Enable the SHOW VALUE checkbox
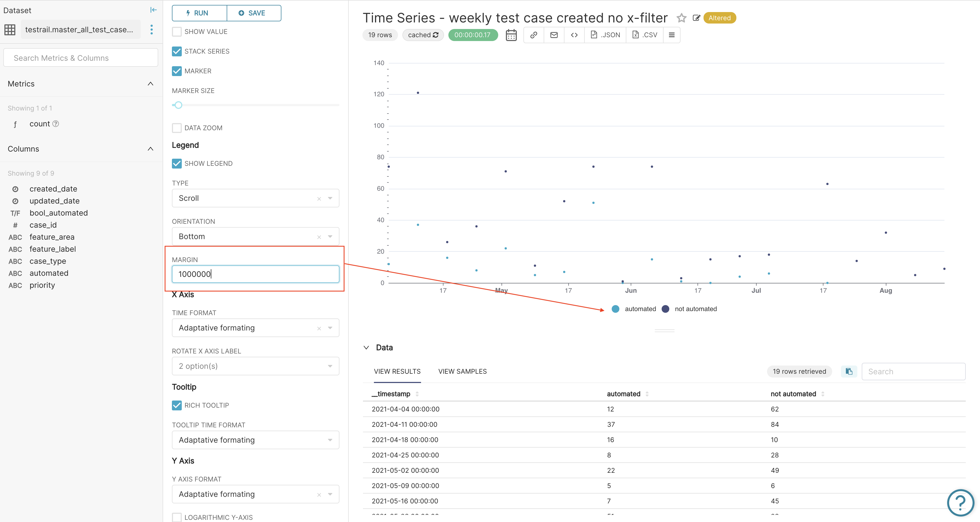The height and width of the screenshot is (522, 980). 177,31
